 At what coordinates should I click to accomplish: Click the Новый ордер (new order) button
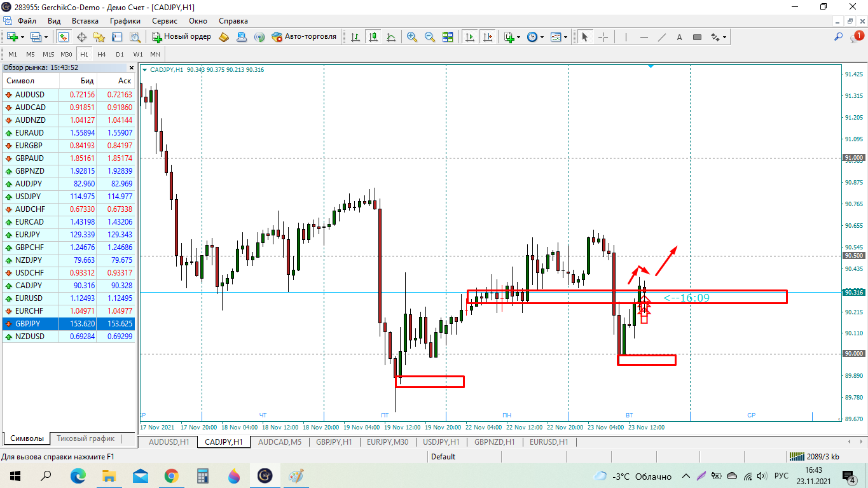pos(182,37)
